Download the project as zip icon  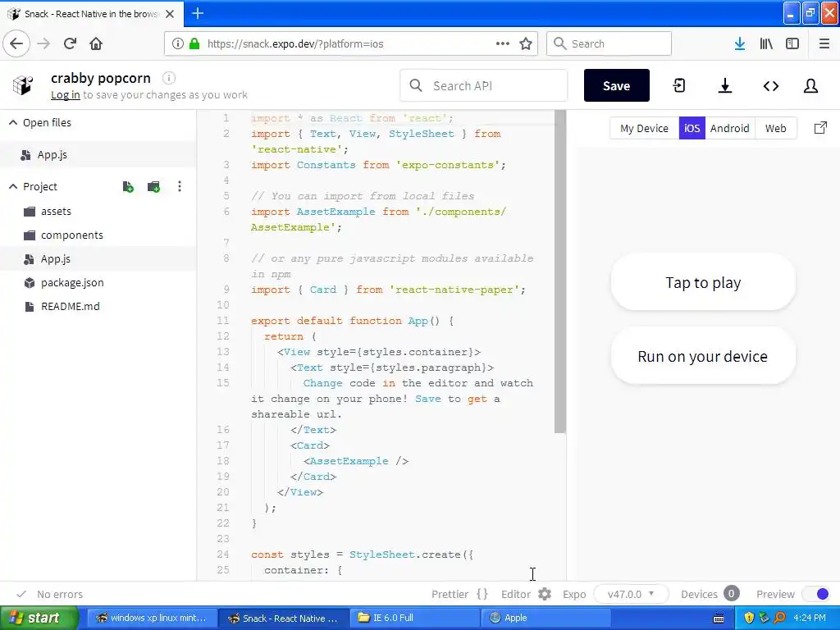coord(725,85)
